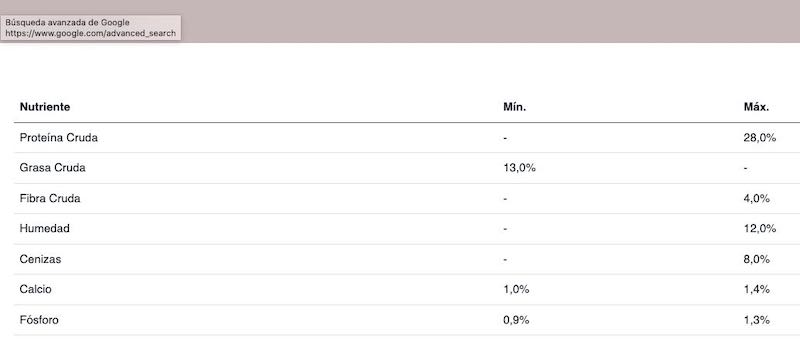
Task: Click the Mín. column header
Action: point(514,107)
